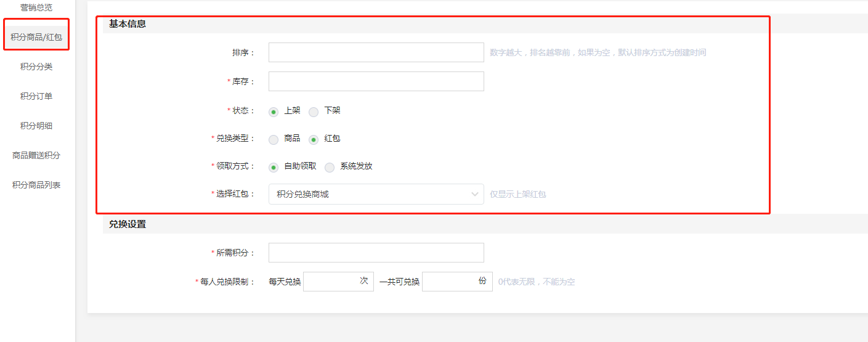
Task: Click the 状态 label
Action: pos(241,111)
